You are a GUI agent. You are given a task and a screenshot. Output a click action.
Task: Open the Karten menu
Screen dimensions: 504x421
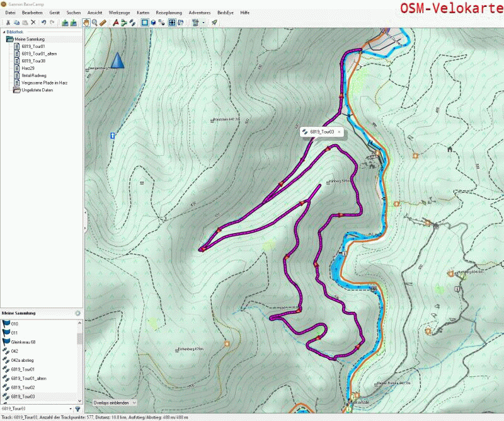click(x=143, y=13)
